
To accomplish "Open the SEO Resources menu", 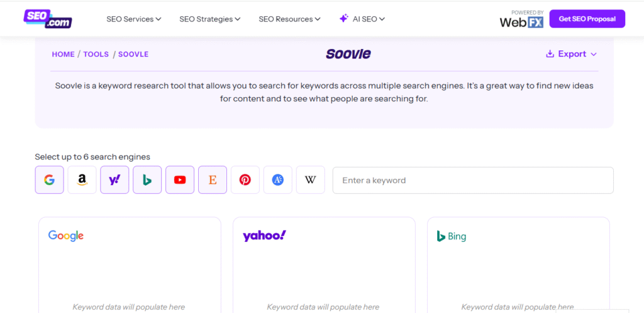I will [x=290, y=19].
